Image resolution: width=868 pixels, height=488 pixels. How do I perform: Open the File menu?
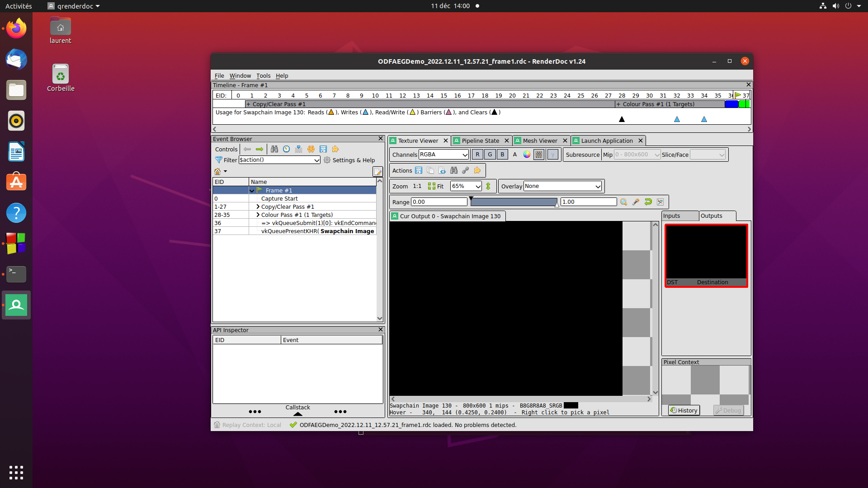(x=219, y=76)
